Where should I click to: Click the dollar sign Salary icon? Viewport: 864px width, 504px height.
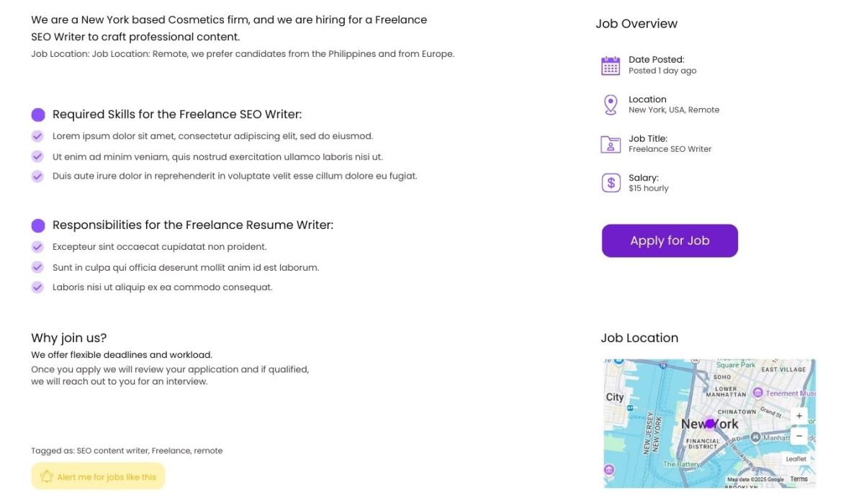(611, 183)
